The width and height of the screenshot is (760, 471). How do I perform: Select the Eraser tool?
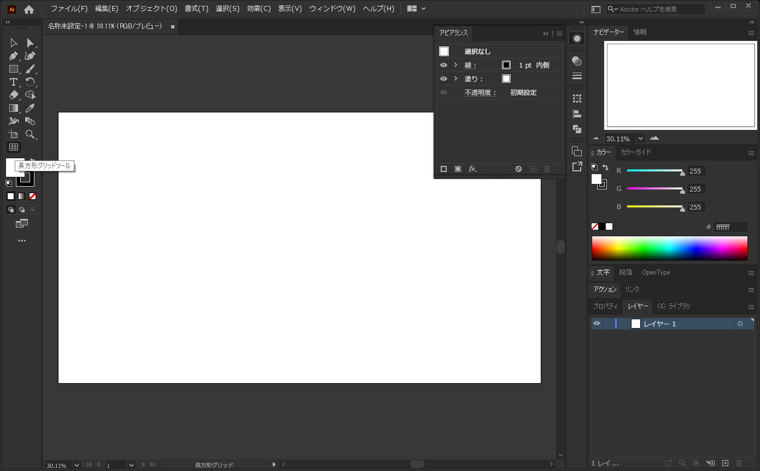pos(13,95)
